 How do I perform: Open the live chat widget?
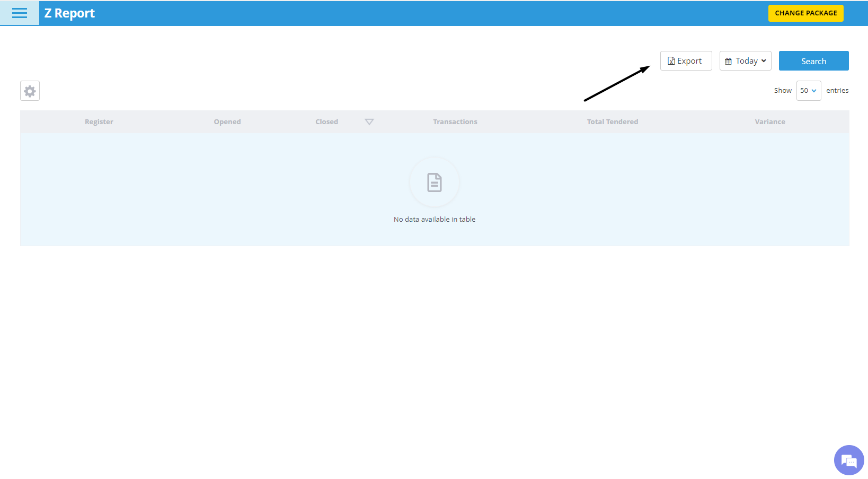(x=849, y=460)
